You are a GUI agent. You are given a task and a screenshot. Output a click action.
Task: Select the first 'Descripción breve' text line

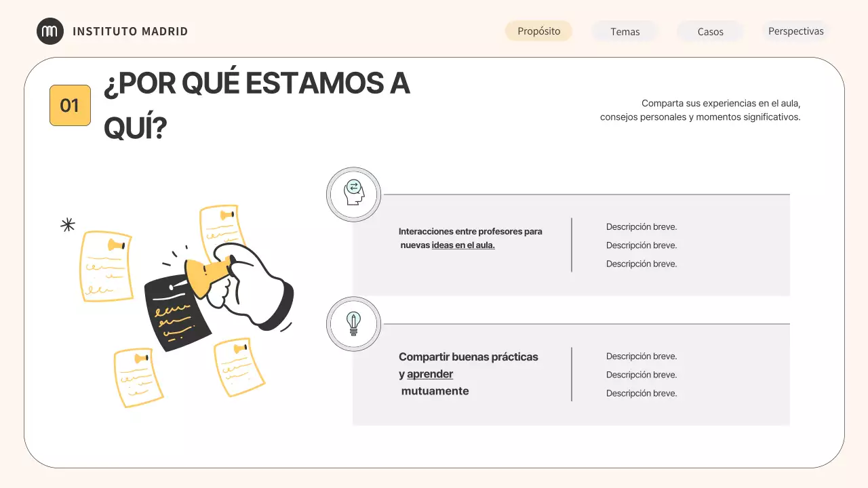coord(642,226)
